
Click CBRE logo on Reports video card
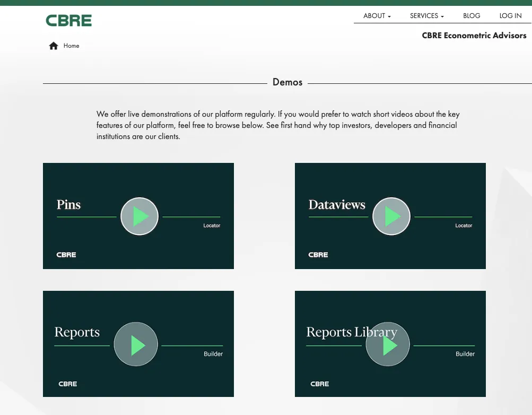point(67,384)
